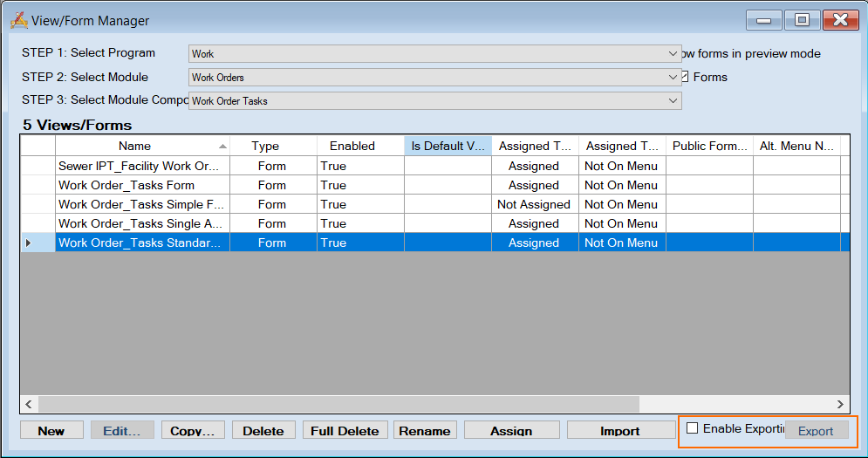Open the Module Component dropdown showing Work Order Tasks
Screen dimensions: 868x458
434,101
